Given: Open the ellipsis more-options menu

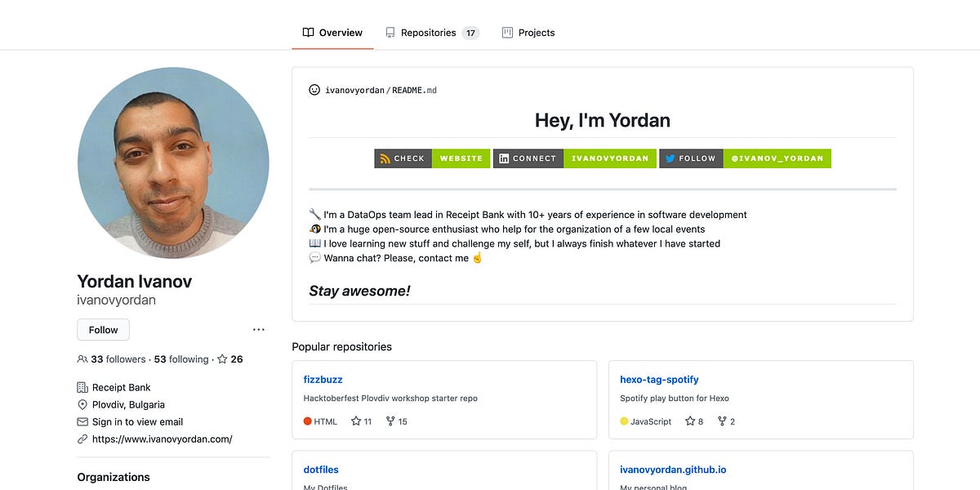Looking at the screenshot, I should pyautogui.click(x=259, y=329).
